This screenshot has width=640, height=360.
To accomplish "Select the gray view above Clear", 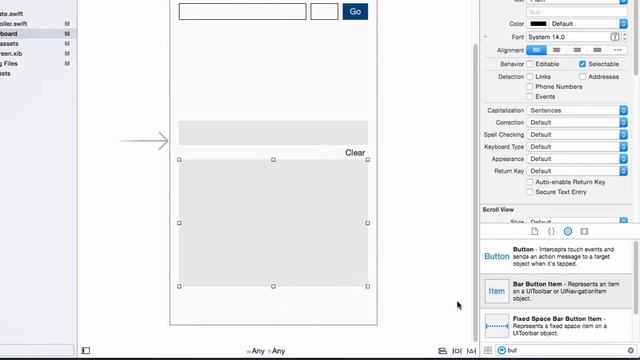I will click(273, 133).
